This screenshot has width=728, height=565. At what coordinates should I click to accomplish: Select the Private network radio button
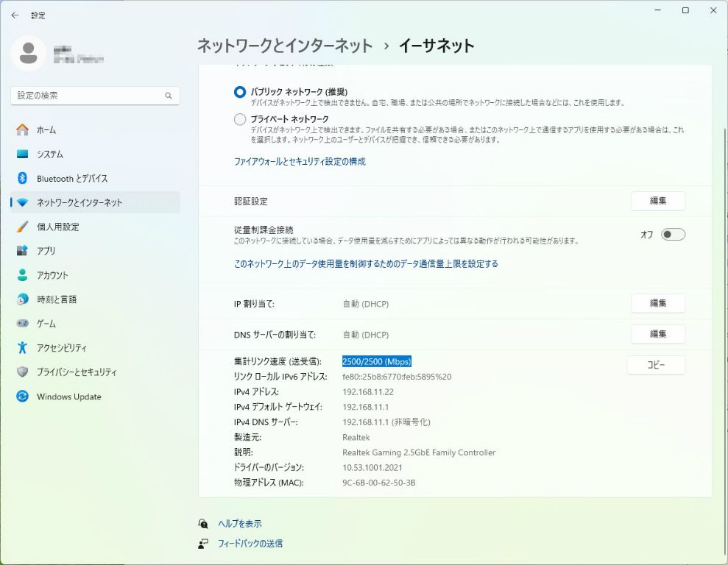click(240, 119)
